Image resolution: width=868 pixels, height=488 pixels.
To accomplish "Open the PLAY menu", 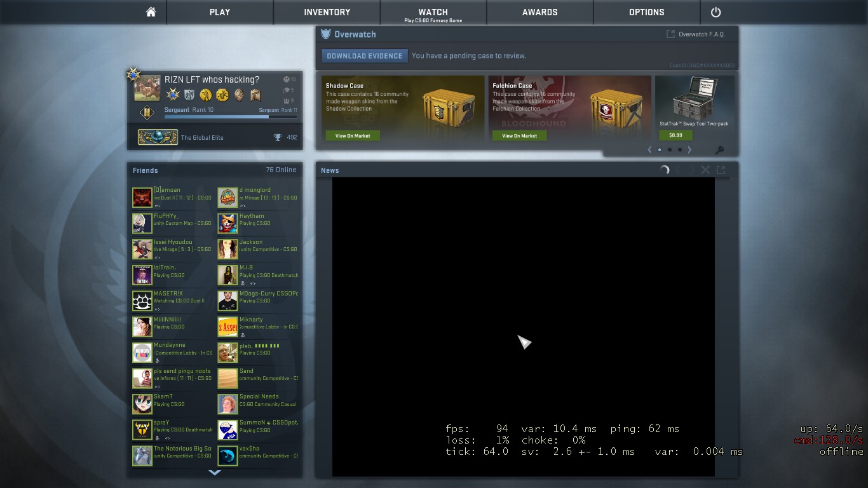I will click(220, 12).
